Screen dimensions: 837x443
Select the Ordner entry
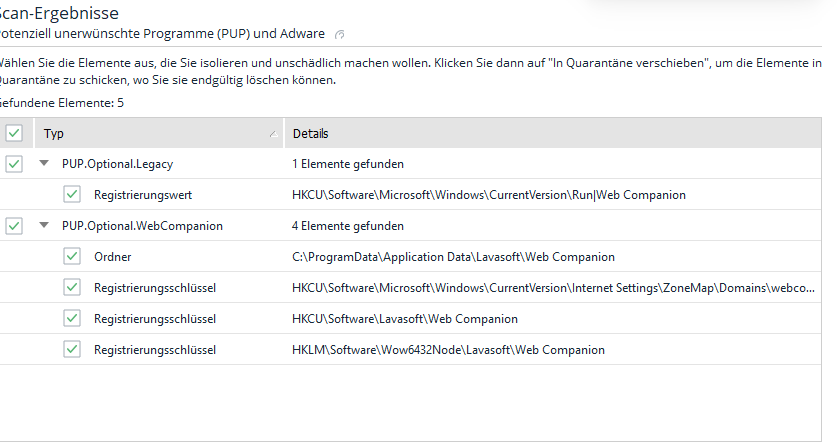pos(113,257)
